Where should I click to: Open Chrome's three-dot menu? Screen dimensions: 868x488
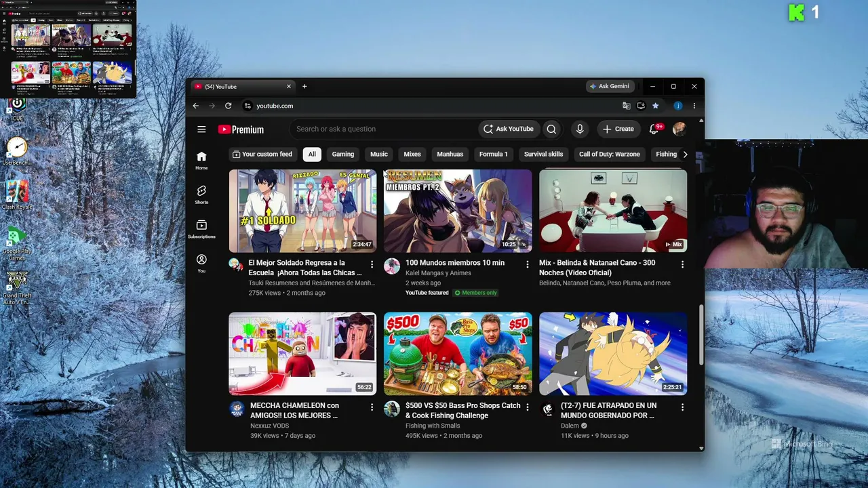(x=694, y=106)
